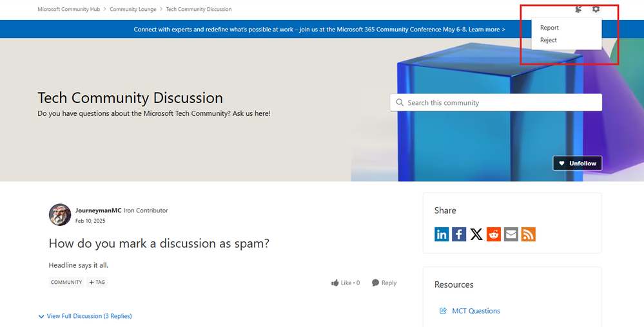Select Report from the gear menu
The width and height of the screenshot is (644, 327).
[549, 28]
